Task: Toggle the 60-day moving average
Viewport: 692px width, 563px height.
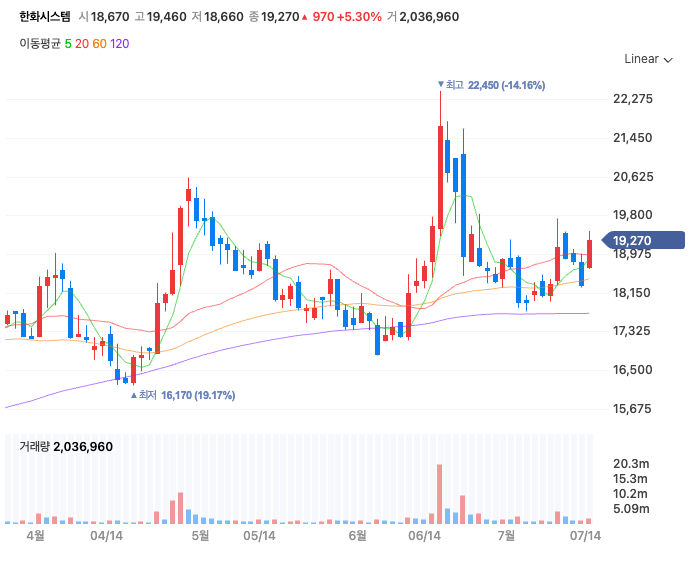Action: pos(99,44)
